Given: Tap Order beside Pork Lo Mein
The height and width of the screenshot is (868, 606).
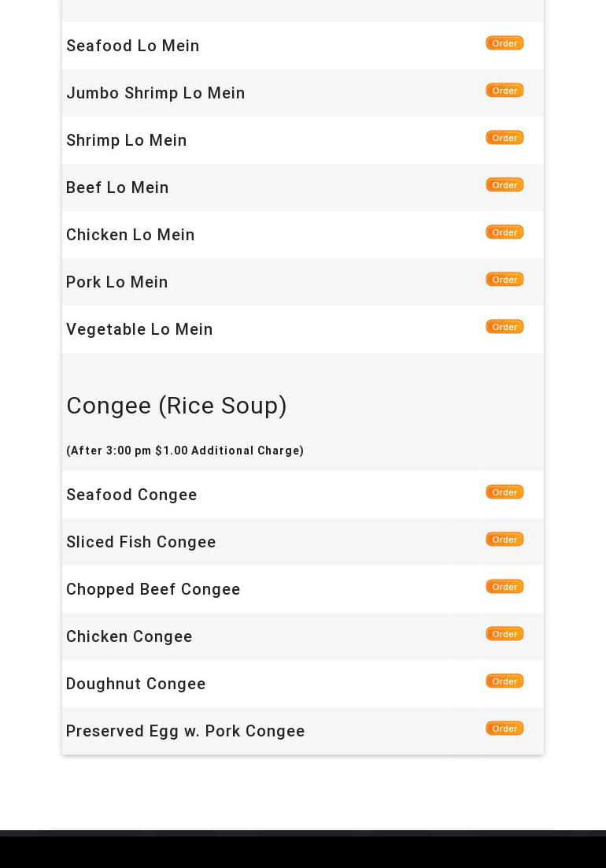Looking at the screenshot, I should 504,280.
